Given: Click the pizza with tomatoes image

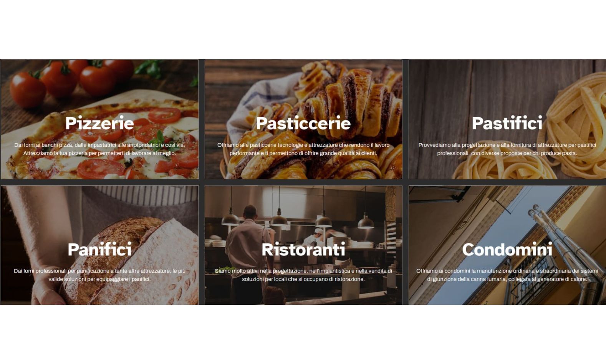Looking at the screenshot, I should 99,119.
